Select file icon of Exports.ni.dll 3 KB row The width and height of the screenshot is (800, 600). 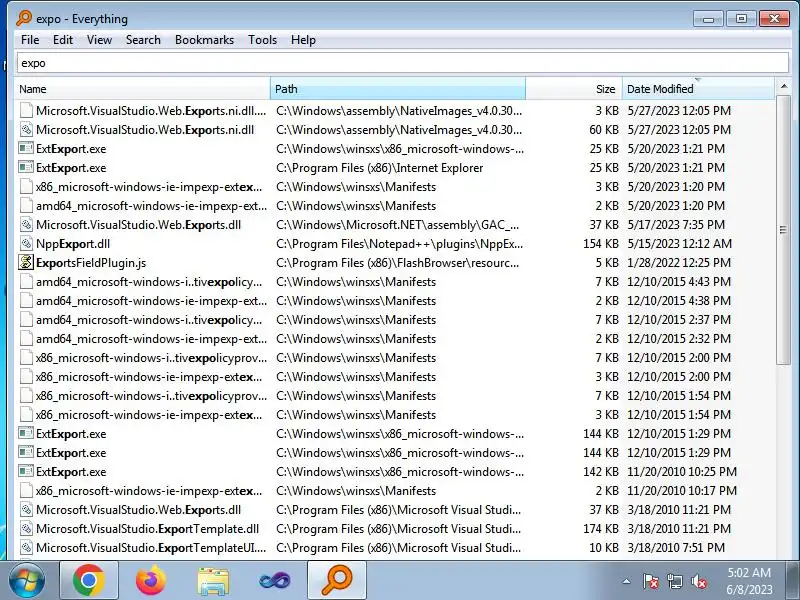point(26,111)
